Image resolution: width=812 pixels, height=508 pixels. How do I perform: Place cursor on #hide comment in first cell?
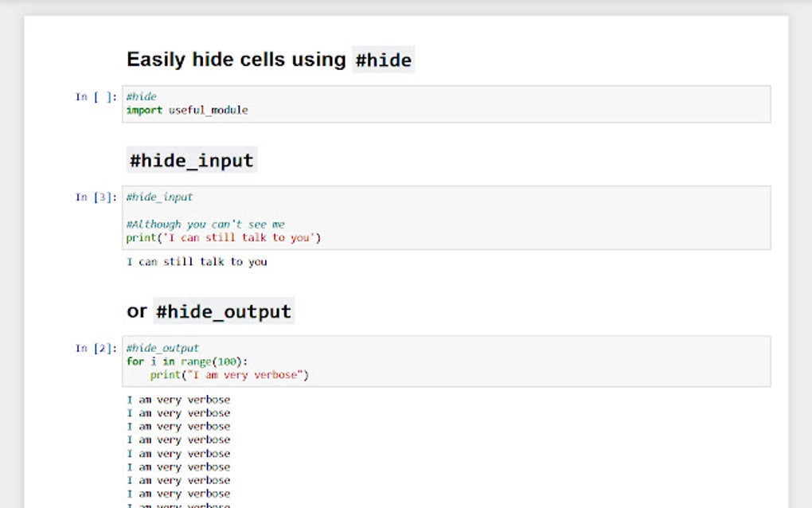tap(142, 96)
